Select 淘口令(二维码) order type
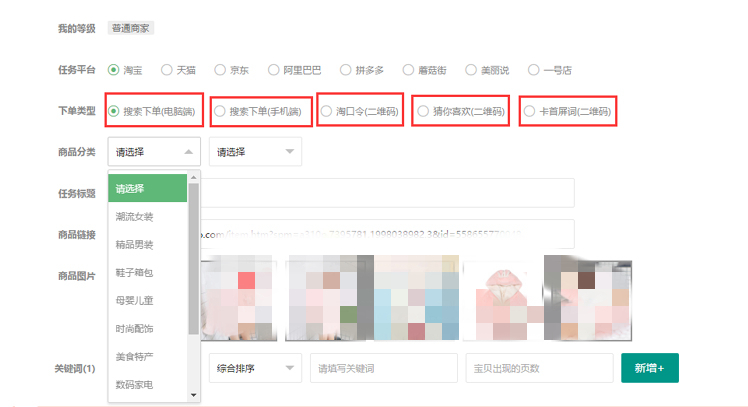This screenshot has height=407, width=748. pyautogui.click(x=327, y=112)
